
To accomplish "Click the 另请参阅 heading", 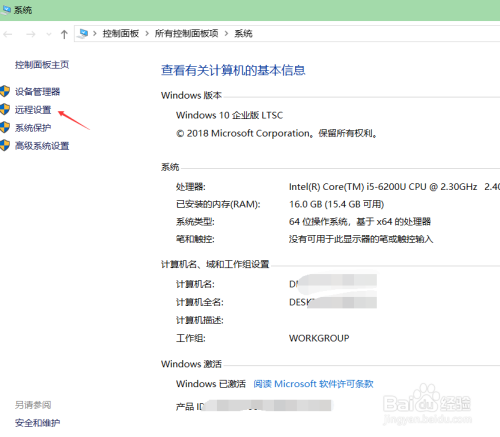I will tap(33, 405).
